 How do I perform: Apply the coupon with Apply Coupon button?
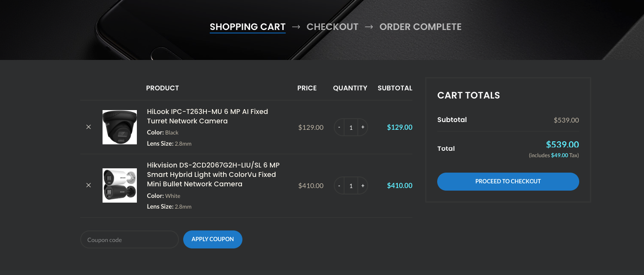point(213,239)
